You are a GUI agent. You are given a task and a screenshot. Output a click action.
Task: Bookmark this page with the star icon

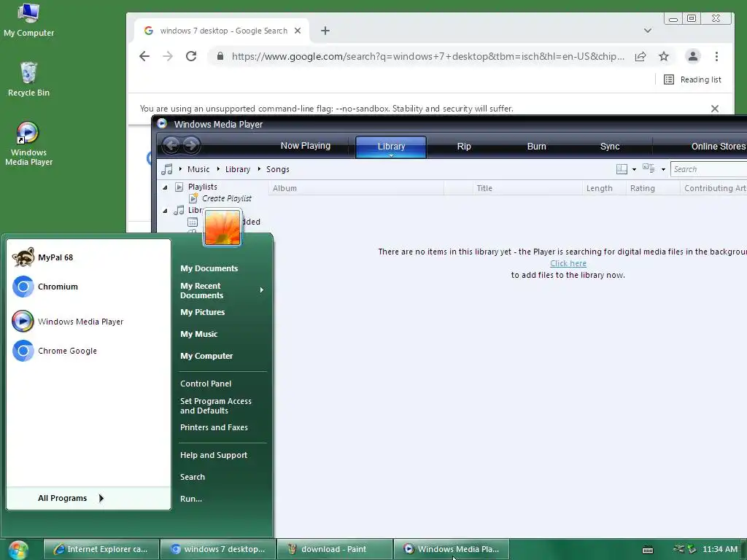[x=664, y=56]
